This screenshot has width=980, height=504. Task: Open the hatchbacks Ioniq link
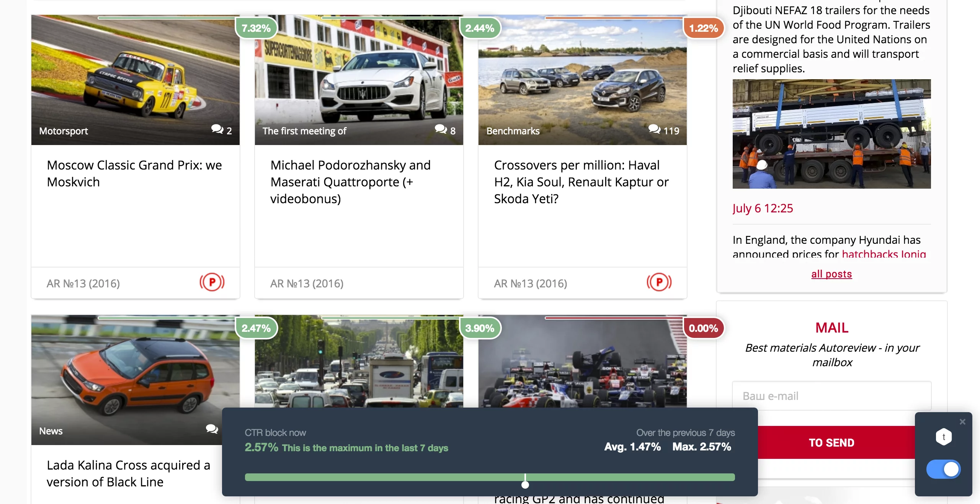(884, 254)
